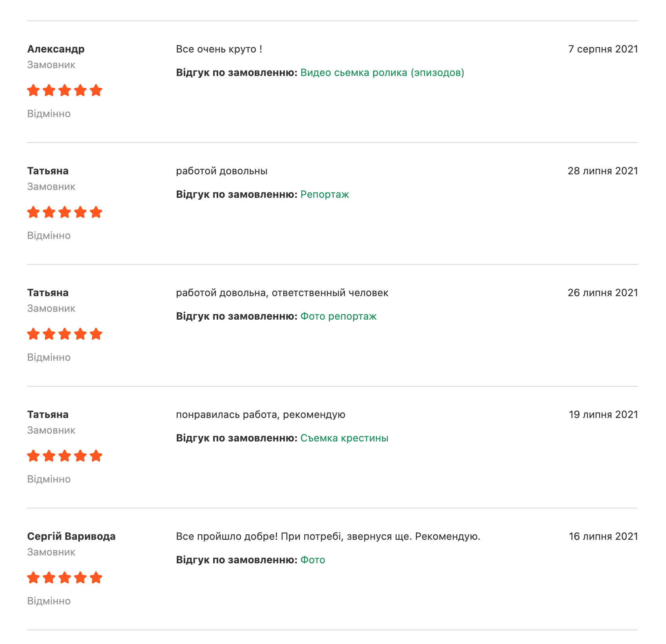This screenshot has height=644, width=666.
Task: Click reviewer name Татьяна on 28 липня review
Action: pyautogui.click(x=48, y=171)
